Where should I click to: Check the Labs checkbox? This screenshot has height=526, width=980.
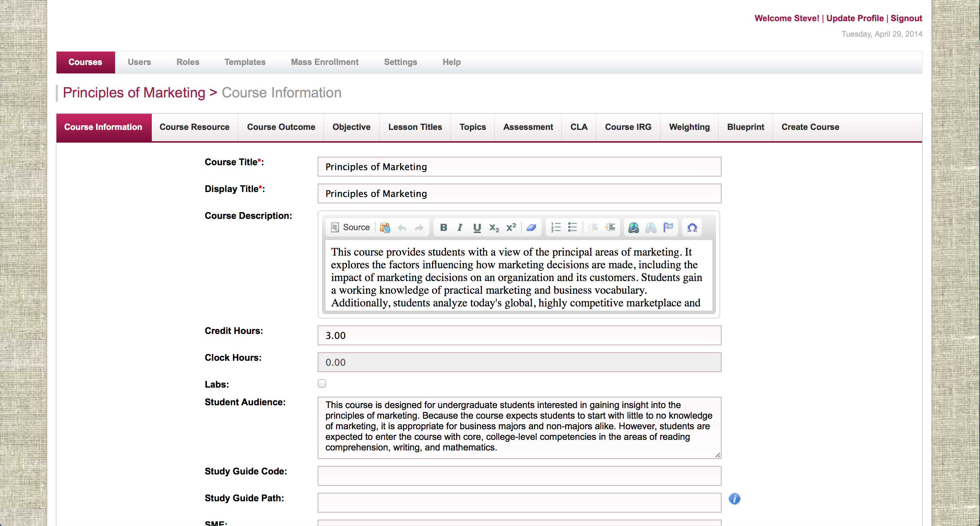(322, 383)
